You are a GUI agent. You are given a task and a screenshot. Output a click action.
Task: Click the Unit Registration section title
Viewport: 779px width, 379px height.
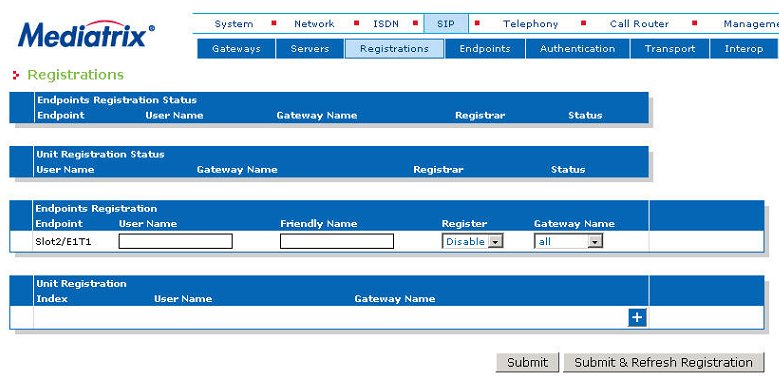[81, 284]
